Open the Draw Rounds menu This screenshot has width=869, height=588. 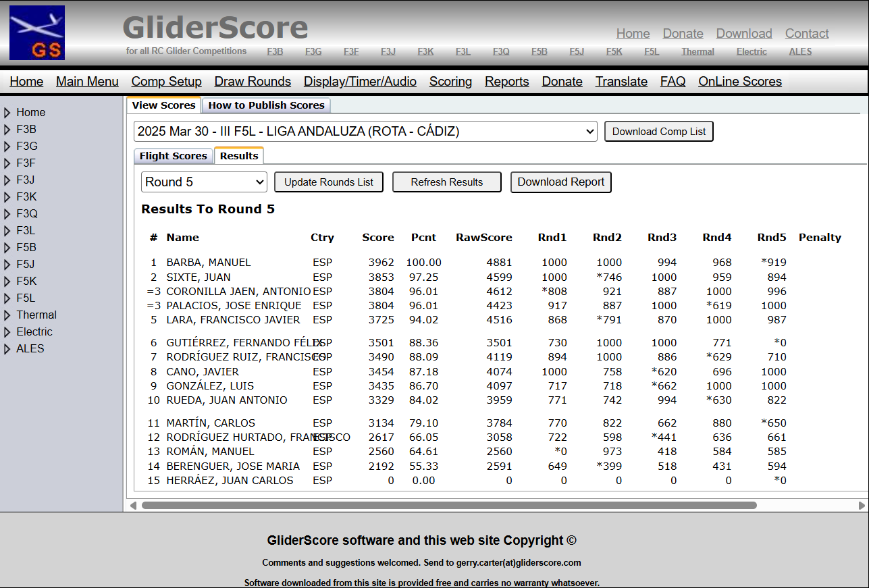[253, 82]
